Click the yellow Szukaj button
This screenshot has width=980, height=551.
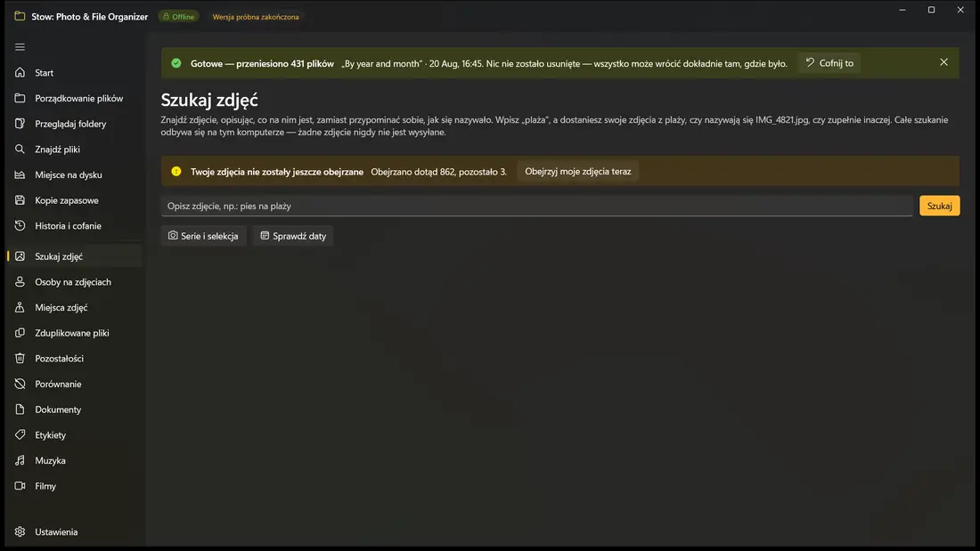coord(939,206)
